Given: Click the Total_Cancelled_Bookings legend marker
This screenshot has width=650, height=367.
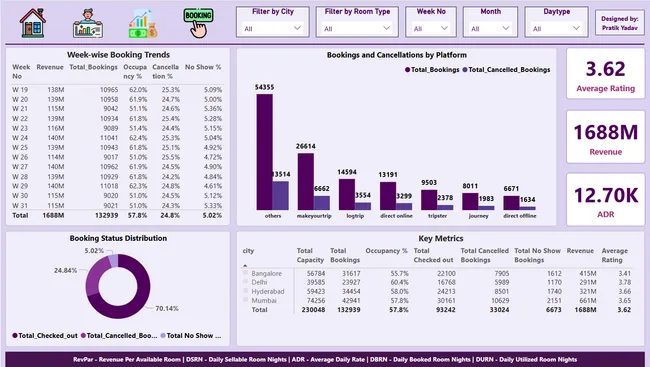Looking at the screenshot, I should pos(465,70).
